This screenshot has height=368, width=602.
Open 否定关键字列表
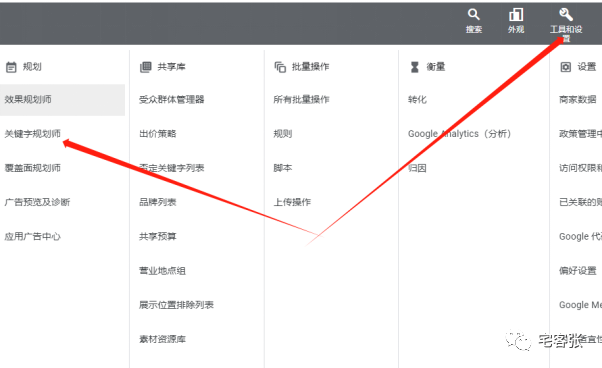coord(172,168)
